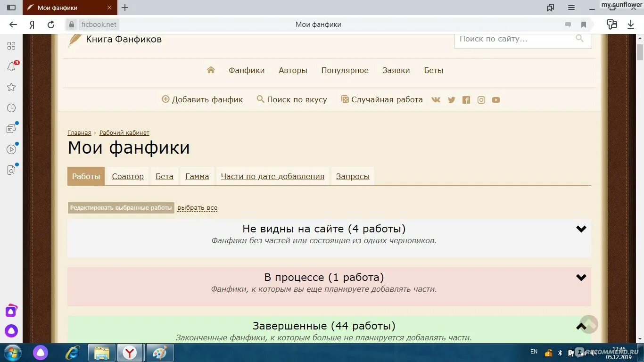Open the Популярное menu item
The width and height of the screenshot is (644, 362).
[x=345, y=70]
